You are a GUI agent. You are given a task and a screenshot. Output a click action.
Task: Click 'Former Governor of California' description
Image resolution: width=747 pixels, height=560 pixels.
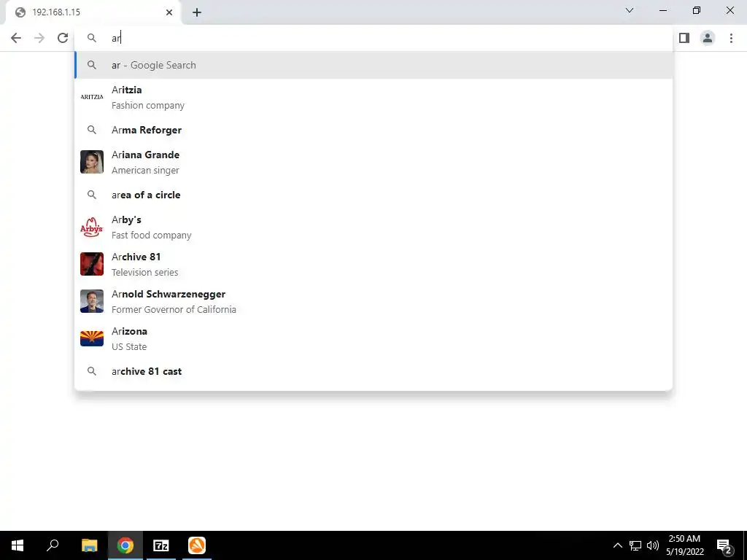click(174, 309)
